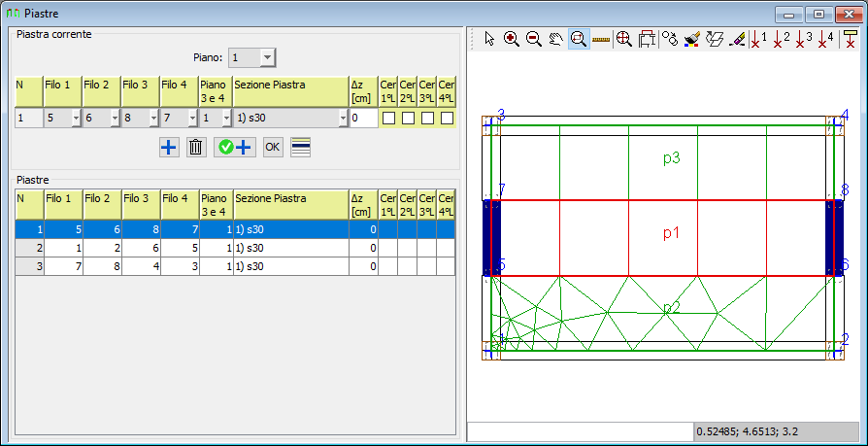Maximize the Piastre window

[818, 14]
